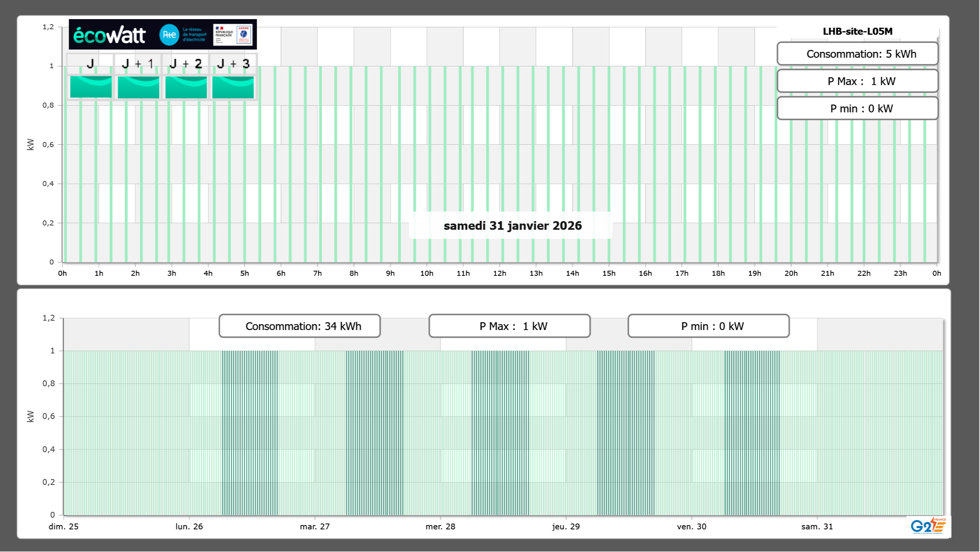The height and width of the screenshot is (552, 980).
Task: Select the J + 1 tab label
Action: pyautogui.click(x=137, y=64)
